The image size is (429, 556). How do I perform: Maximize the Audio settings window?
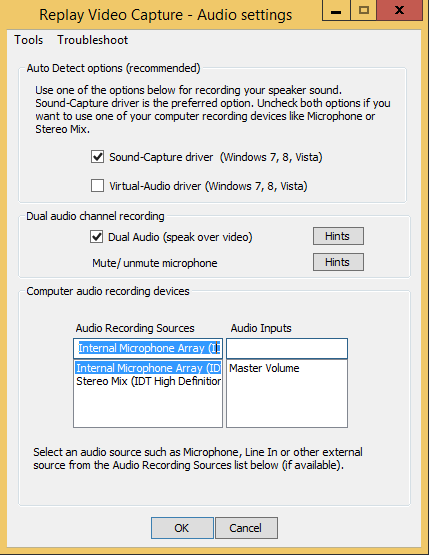point(363,11)
